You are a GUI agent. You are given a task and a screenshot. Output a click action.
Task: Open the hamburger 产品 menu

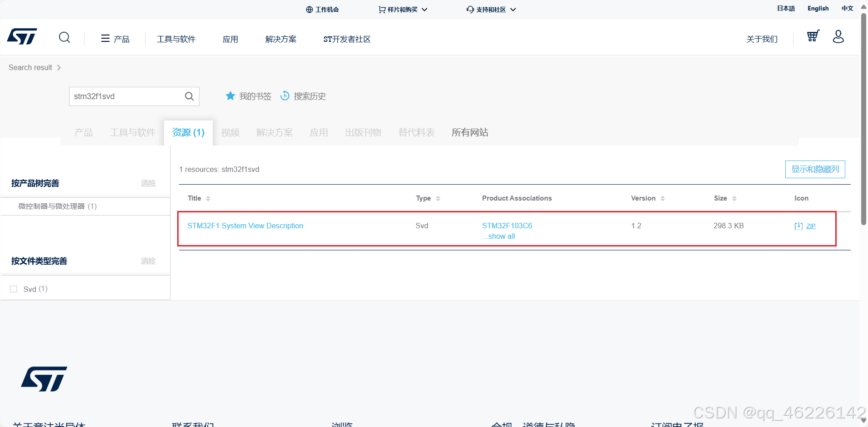click(115, 39)
